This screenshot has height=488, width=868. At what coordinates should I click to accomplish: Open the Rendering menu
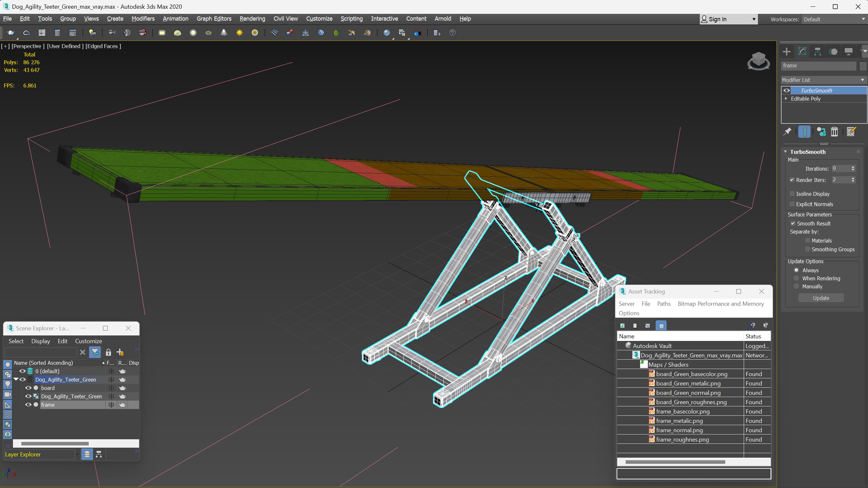[x=252, y=18]
